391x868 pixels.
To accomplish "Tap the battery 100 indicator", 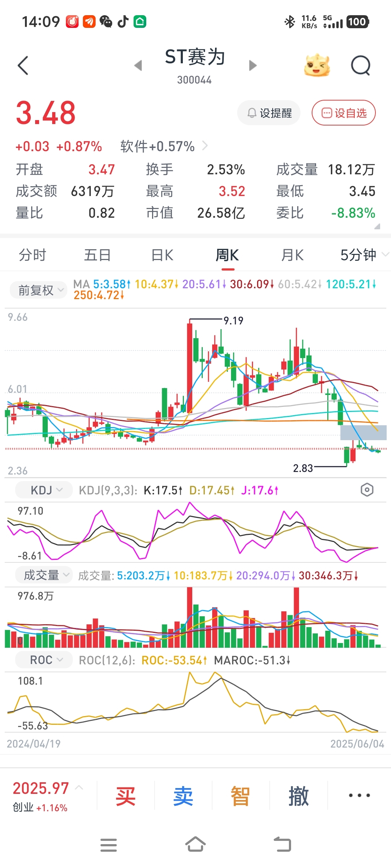I will click(x=358, y=22).
